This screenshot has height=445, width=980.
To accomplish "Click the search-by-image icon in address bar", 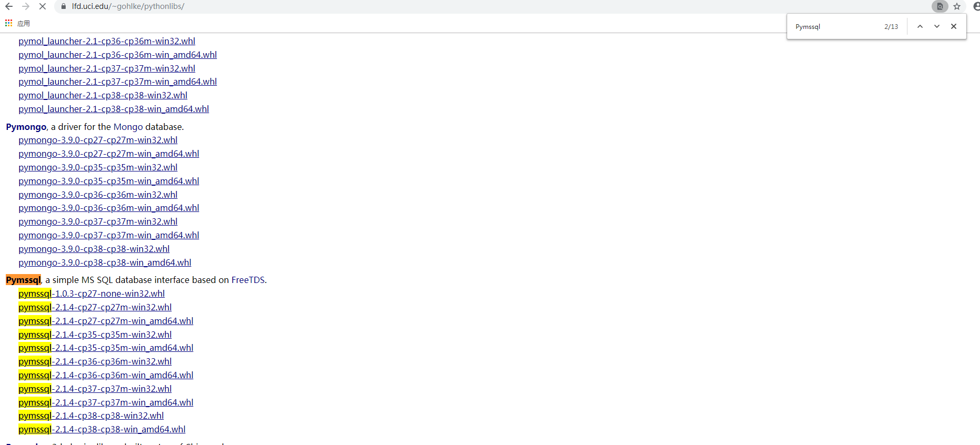I will [940, 6].
